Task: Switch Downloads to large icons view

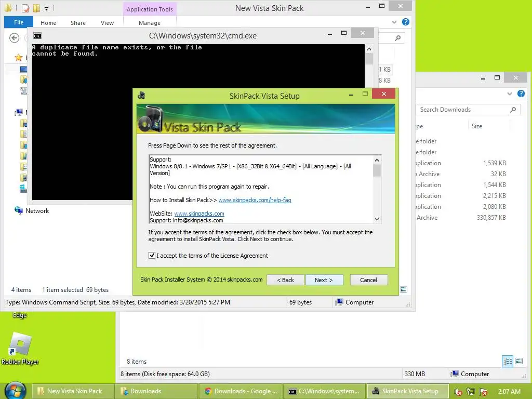Action: 519,361
